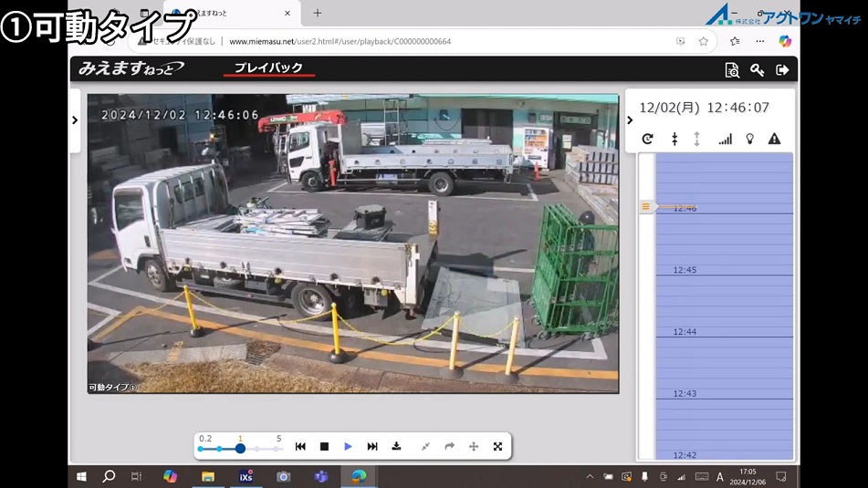Bookmark page with the star icon

[703, 41]
